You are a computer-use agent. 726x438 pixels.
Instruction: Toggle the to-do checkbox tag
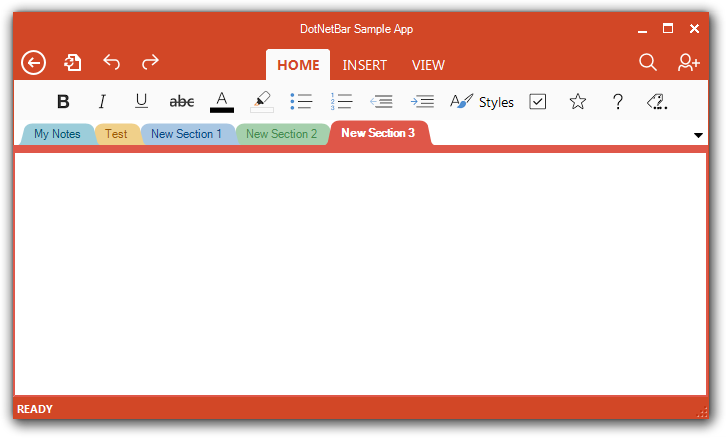click(x=538, y=101)
